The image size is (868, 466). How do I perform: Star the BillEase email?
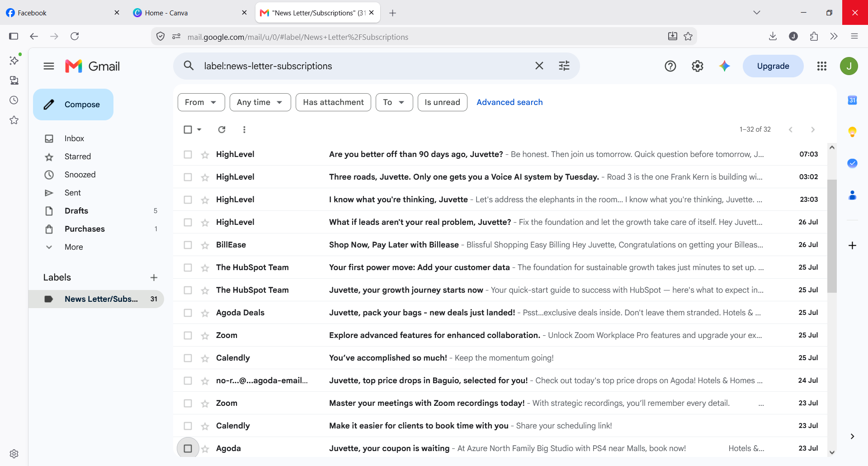[205, 245]
